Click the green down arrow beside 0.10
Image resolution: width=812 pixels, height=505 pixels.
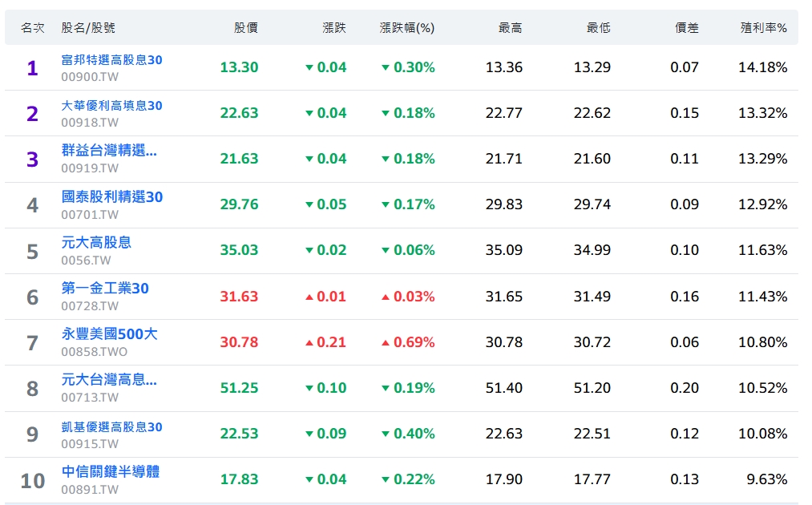click(309, 389)
